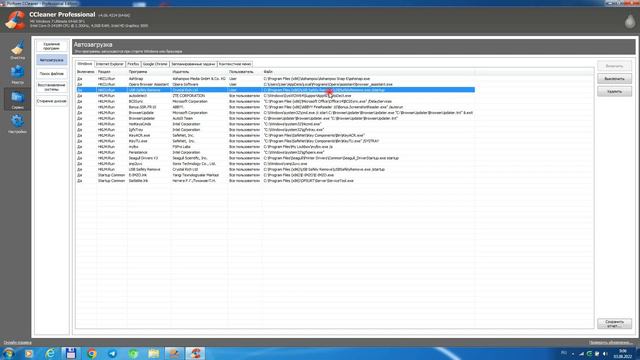Click the Opera Software publisher cell
Viewport: 640px width, 360px height.
(185, 84)
